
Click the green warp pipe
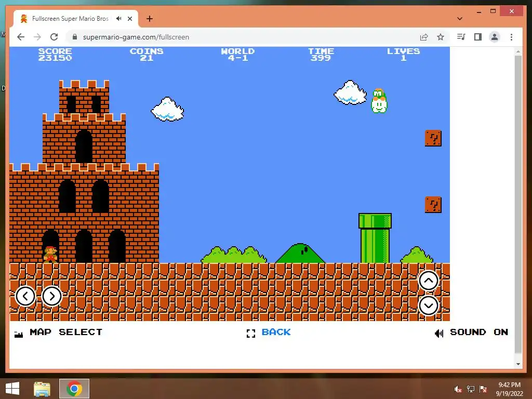coord(375,238)
